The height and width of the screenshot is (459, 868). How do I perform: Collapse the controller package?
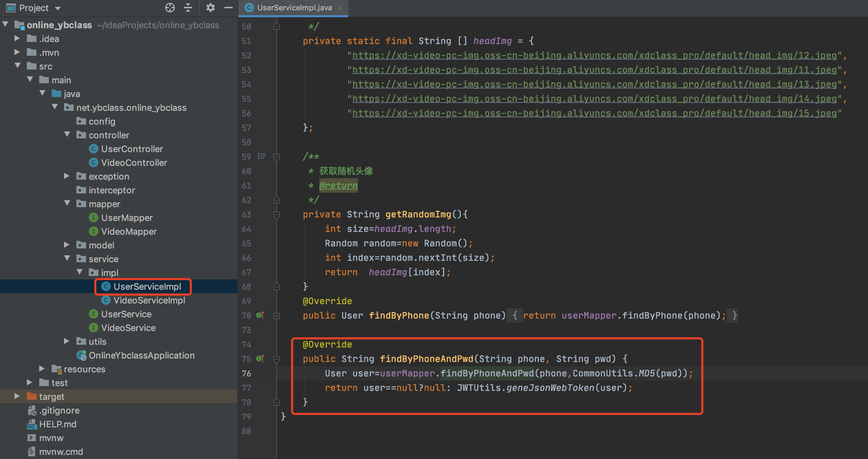[67, 134]
